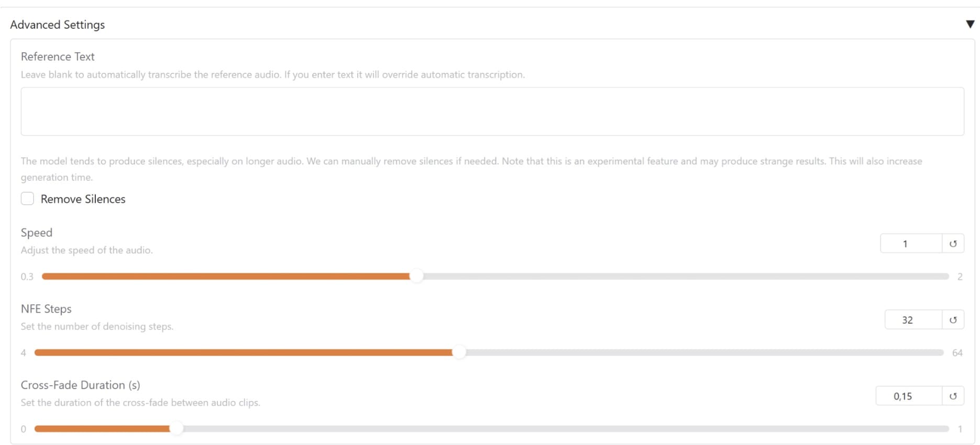Select the Cross-Fade Duration number field

pyautogui.click(x=908, y=396)
